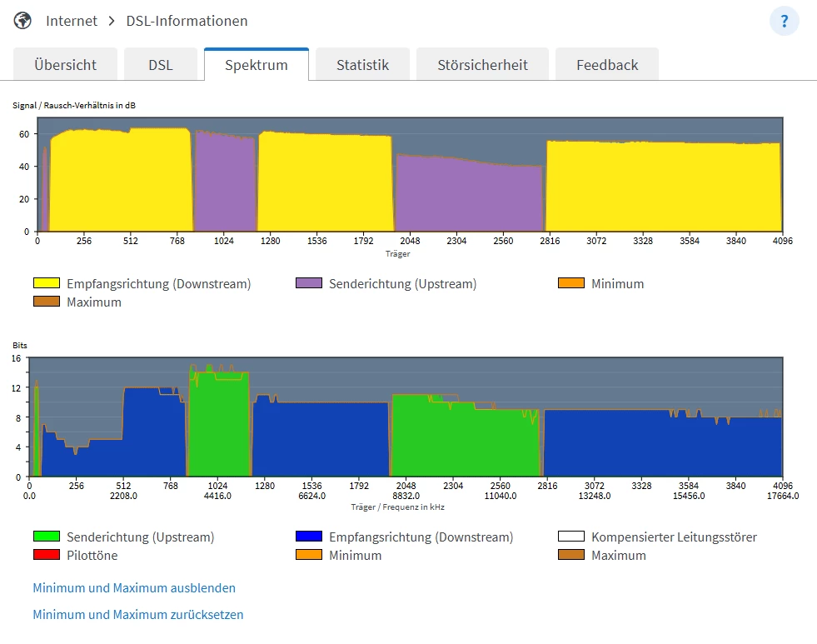817x644 pixels.
Task: Switch to the Übersicht tab
Action: pyautogui.click(x=66, y=65)
